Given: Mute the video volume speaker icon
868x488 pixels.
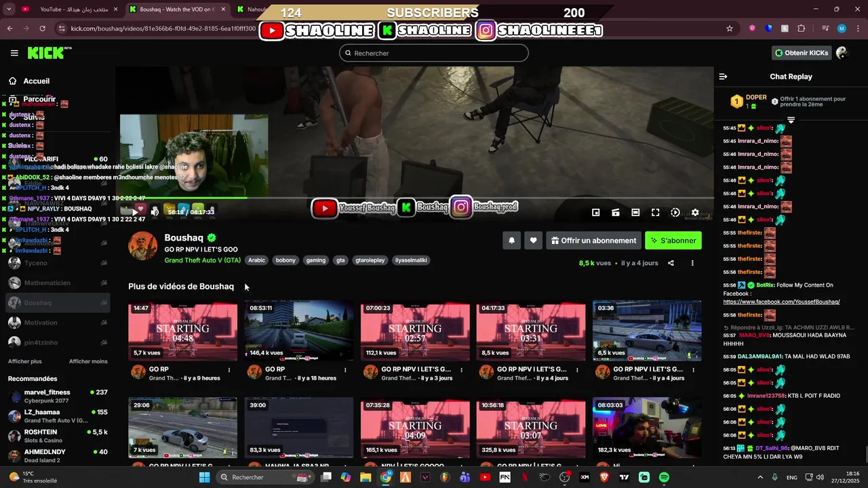Looking at the screenshot, I should click(155, 212).
